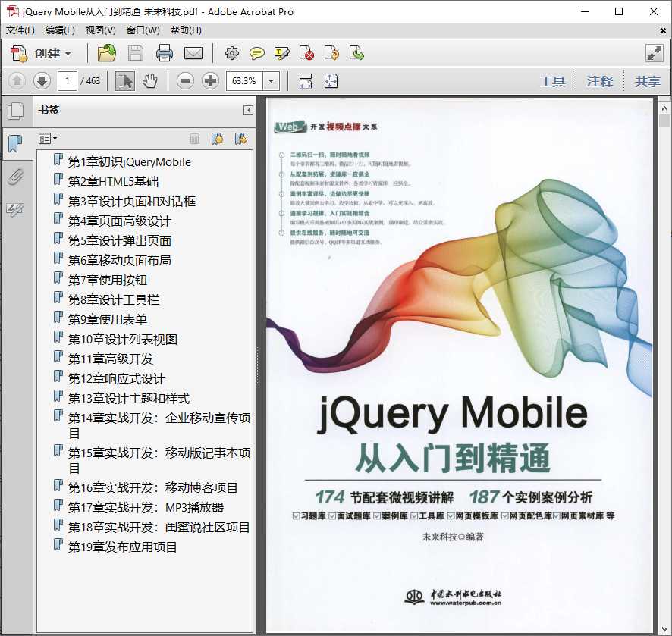
Task: Collapse the 书签 navigation pane
Action: point(247,110)
